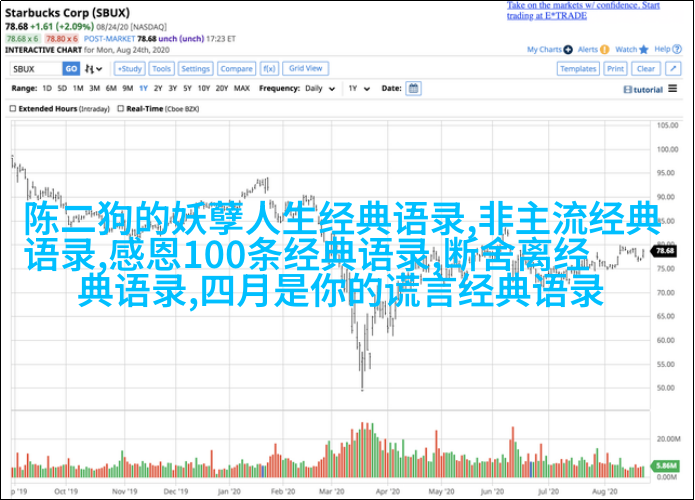Print the chart
695x500 pixels.
pyautogui.click(x=615, y=69)
